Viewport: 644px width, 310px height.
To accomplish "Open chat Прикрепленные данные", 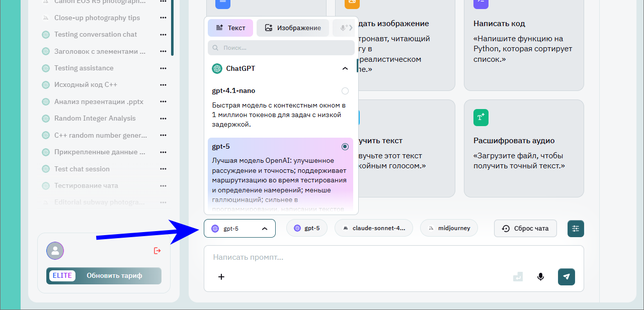I will 100,152.
